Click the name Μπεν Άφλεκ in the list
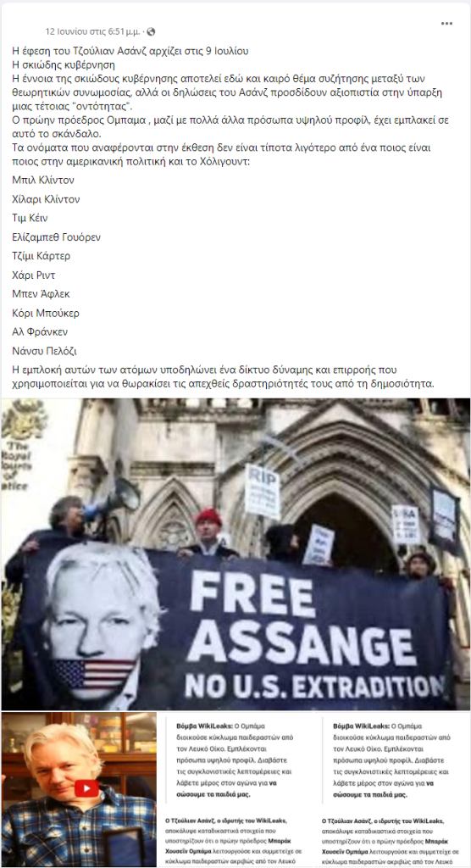The height and width of the screenshot is (868, 471). click(41, 294)
